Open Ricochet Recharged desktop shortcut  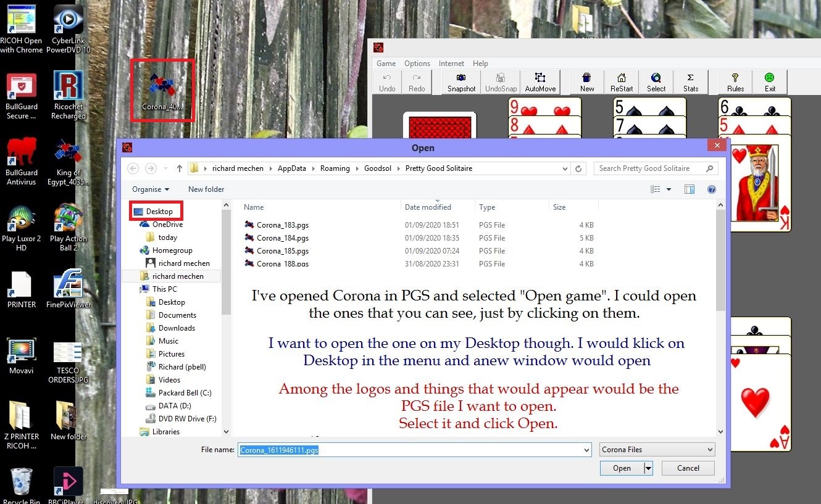[68, 95]
